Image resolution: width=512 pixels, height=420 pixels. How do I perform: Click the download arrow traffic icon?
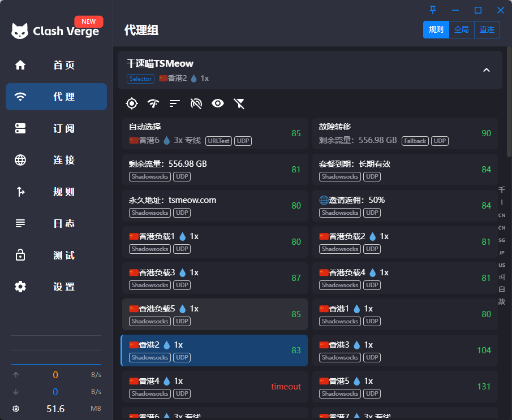point(16,392)
